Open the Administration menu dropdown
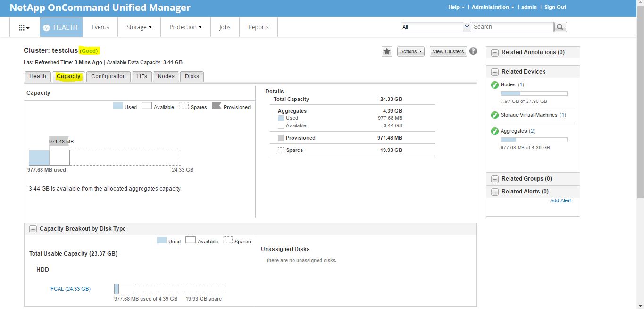The height and width of the screenshot is (309, 644). point(493,7)
